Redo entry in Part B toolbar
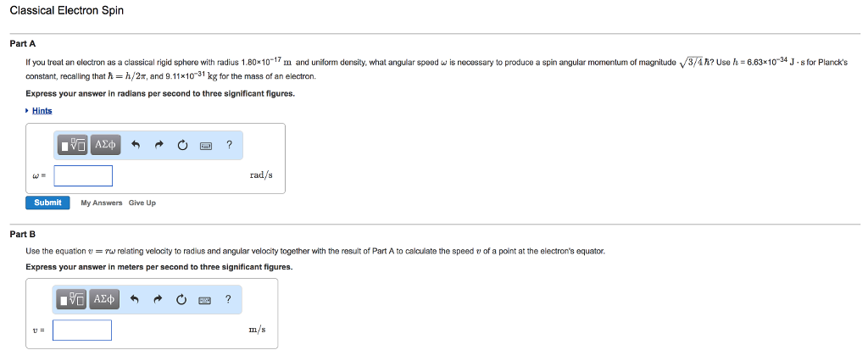Screen dimensions: 868x350 [159, 300]
